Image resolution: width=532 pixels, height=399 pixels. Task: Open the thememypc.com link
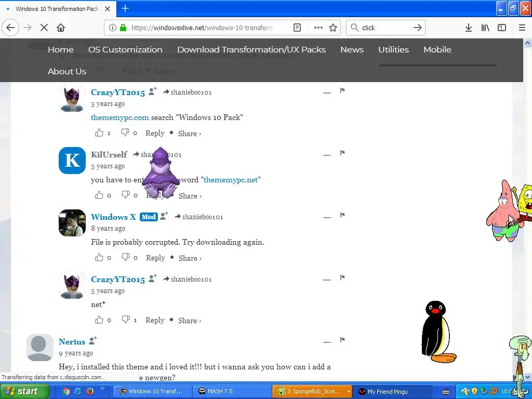(x=120, y=117)
